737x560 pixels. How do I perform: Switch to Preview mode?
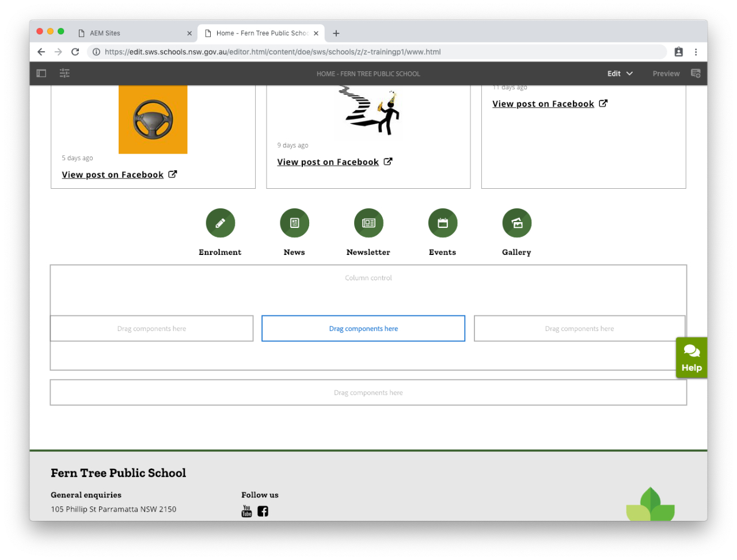point(666,74)
